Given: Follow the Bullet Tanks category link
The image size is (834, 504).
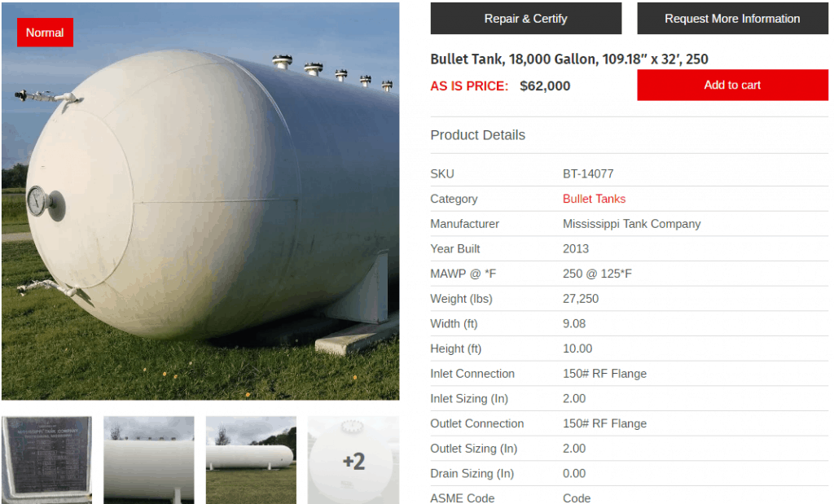Looking at the screenshot, I should (594, 199).
